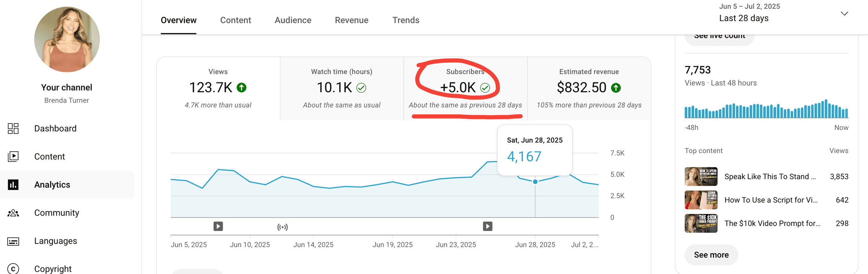Open the Revenue tab
This screenshot has width=868, height=274.
pos(352,20)
